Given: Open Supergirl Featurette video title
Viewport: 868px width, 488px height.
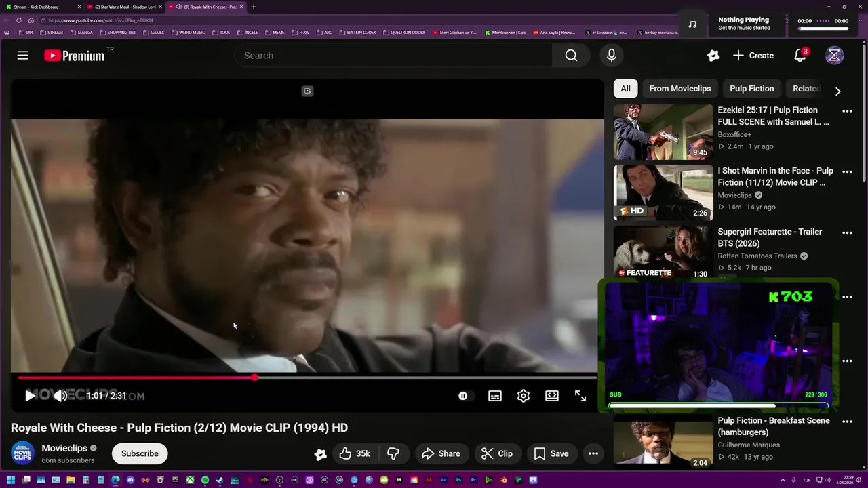Looking at the screenshot, I should [770, 237].
